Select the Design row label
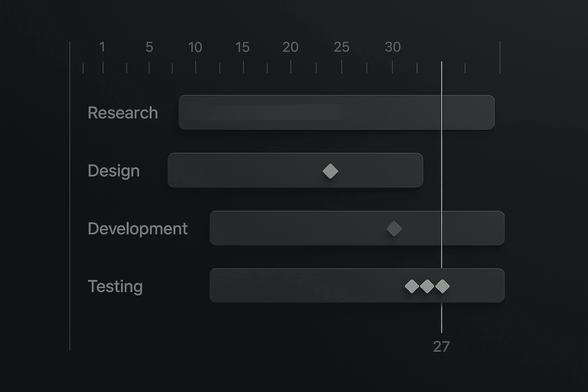Screen dimensions: 588x392 click(x=113, y=171)
